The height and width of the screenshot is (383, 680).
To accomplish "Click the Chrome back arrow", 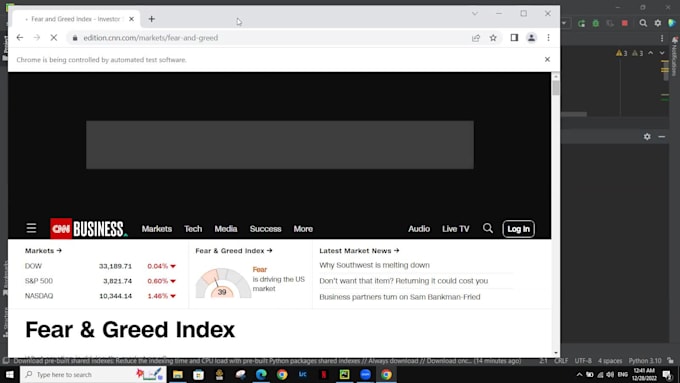I will click(x=20, y=38).
